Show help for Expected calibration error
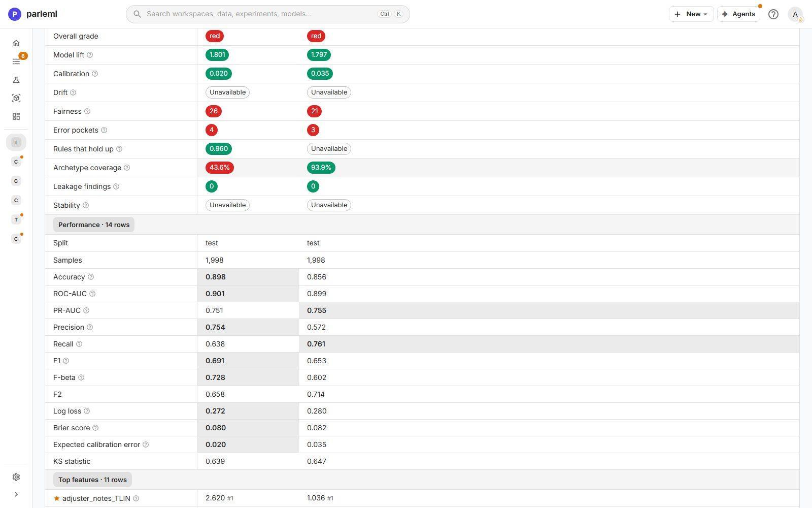This screenshot has width=812, height=508. (x=146, y=444)
